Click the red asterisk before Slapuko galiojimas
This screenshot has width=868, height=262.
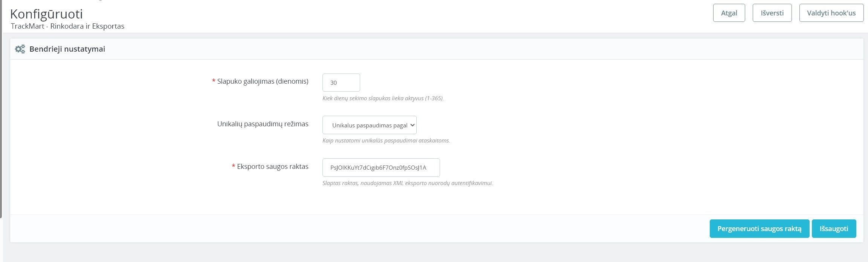click(x=214, y=81)
